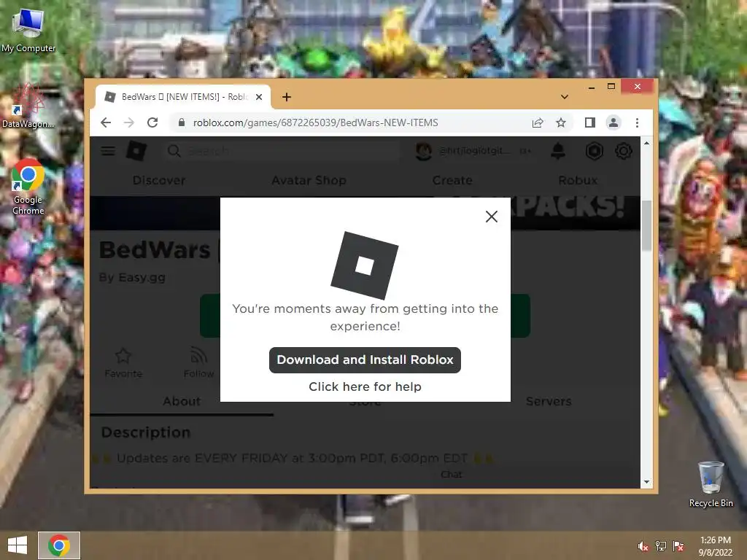Open Roblox notifications bell
Viewport: 747px width, 560px height.
point(558,151)
